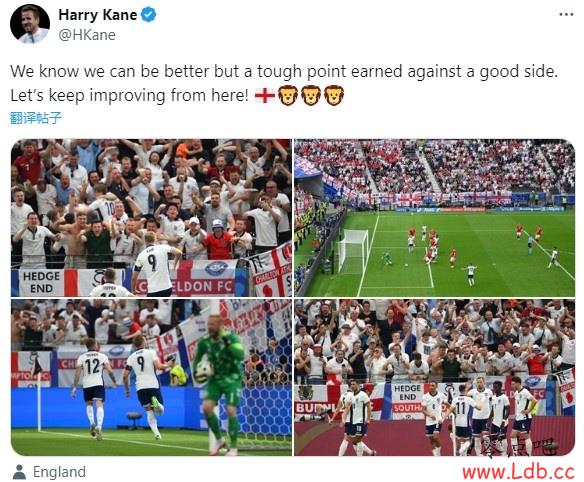Click the Harry Kane display name
Screen dimensions: 584x482
(98, 15)
